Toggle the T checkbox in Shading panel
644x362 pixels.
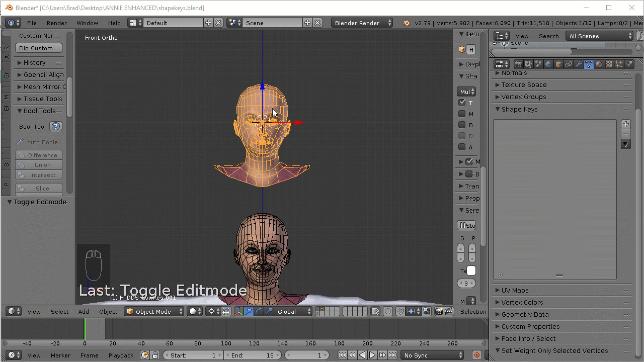click(462, 103)
